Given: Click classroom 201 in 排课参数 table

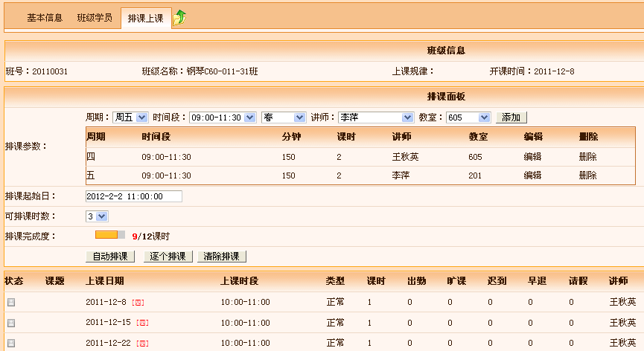Looking at the screenshot, I should (475, 175).
